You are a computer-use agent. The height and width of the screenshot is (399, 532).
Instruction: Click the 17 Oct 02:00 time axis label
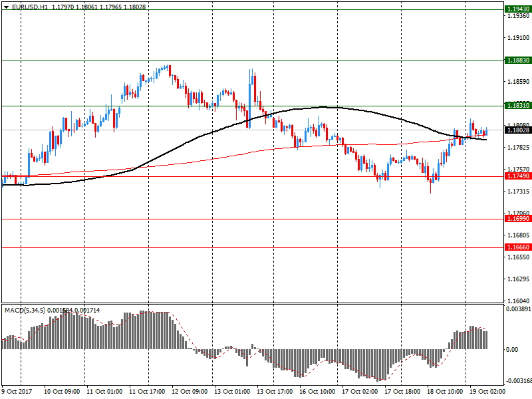[x=360, y=392]
